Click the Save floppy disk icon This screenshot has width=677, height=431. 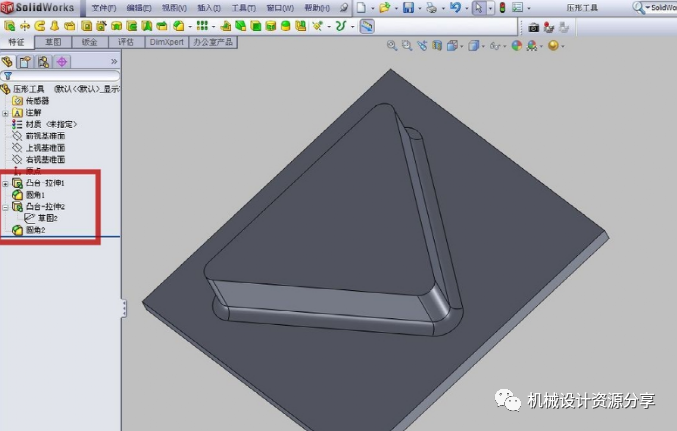pos(408,7)
